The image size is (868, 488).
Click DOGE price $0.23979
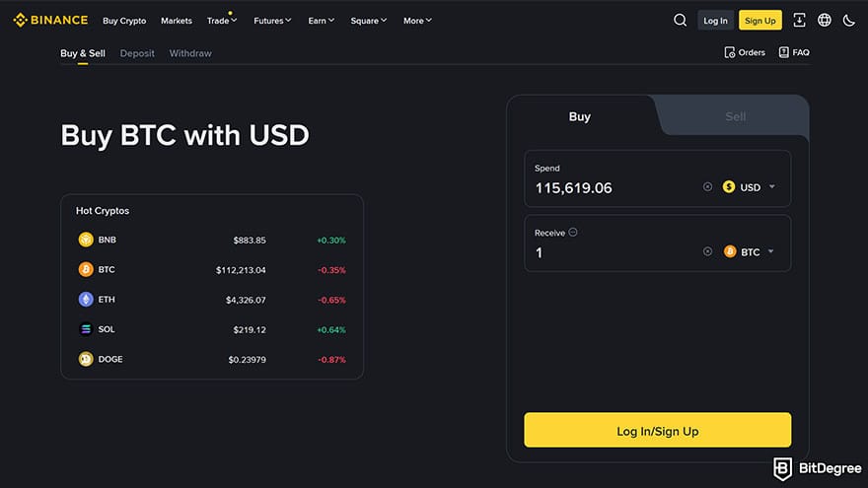click(x=247, y=360)
